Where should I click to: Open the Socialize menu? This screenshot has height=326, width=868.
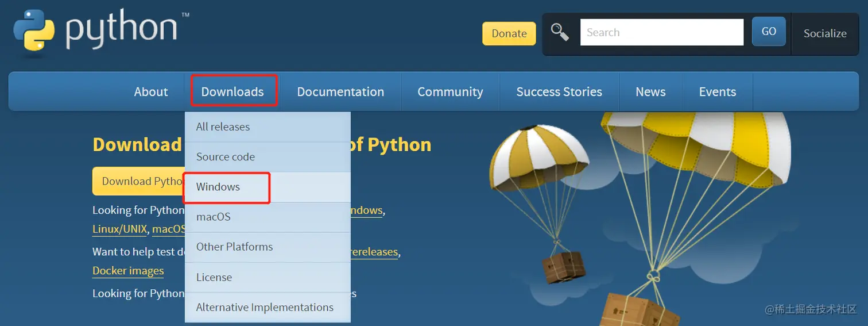coord(825,33)
